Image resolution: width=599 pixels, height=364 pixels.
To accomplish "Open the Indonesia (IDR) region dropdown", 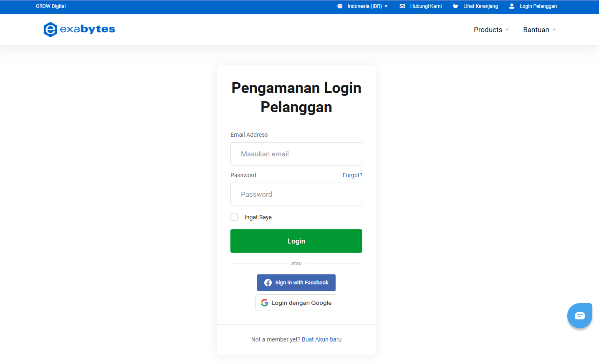I will [363, 6].
